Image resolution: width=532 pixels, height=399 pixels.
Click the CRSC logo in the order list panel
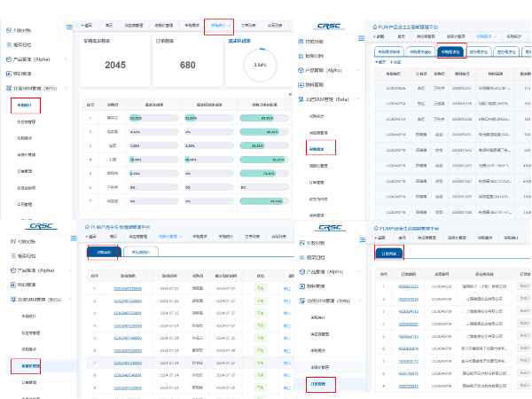[330, 228]
